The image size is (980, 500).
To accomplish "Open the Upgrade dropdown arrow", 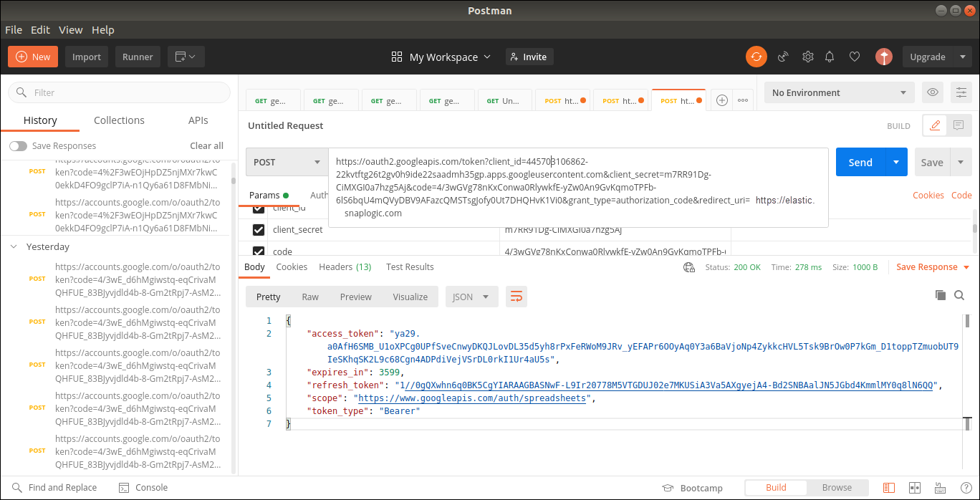I will pyautogui.click(x=961, y=57).
